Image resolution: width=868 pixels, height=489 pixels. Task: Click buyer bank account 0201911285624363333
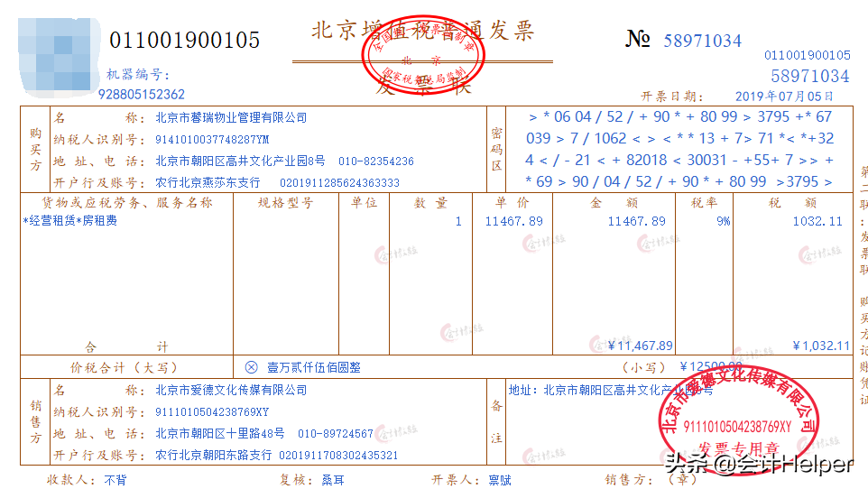339,183
